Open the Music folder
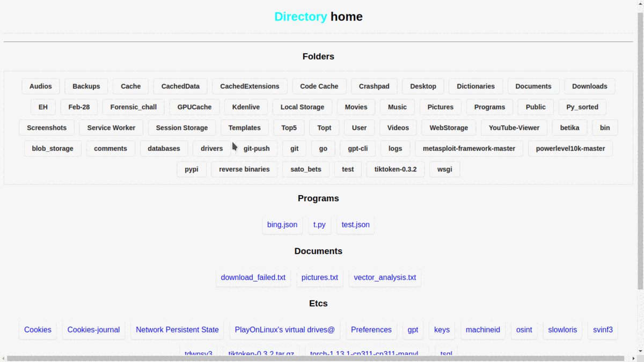 [397, 107]
